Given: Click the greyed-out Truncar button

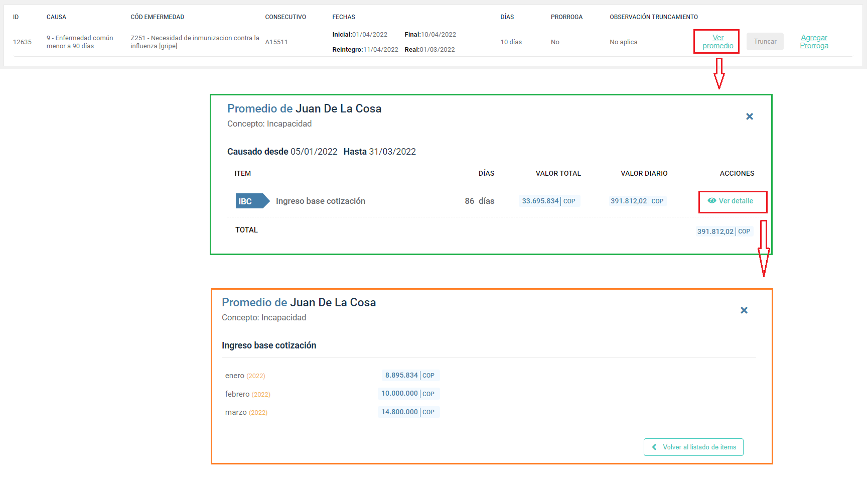Looking at the screenshot, I should (x=765, y=42).
